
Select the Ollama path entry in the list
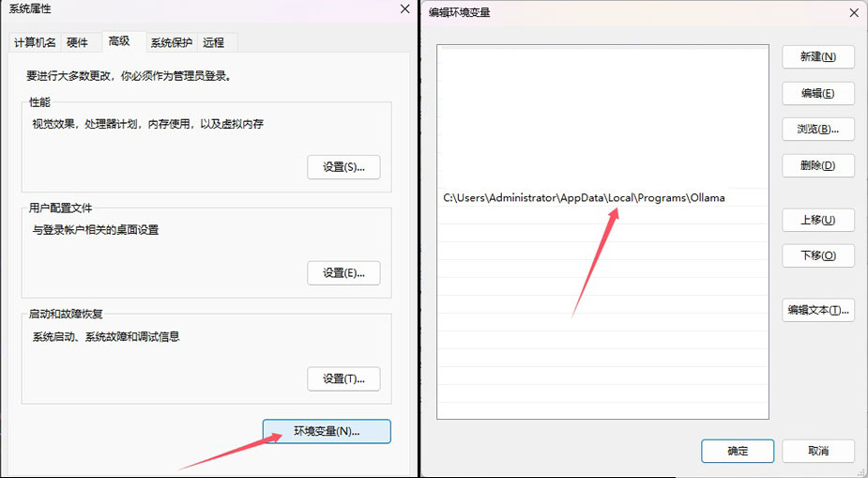pos(584,198)
